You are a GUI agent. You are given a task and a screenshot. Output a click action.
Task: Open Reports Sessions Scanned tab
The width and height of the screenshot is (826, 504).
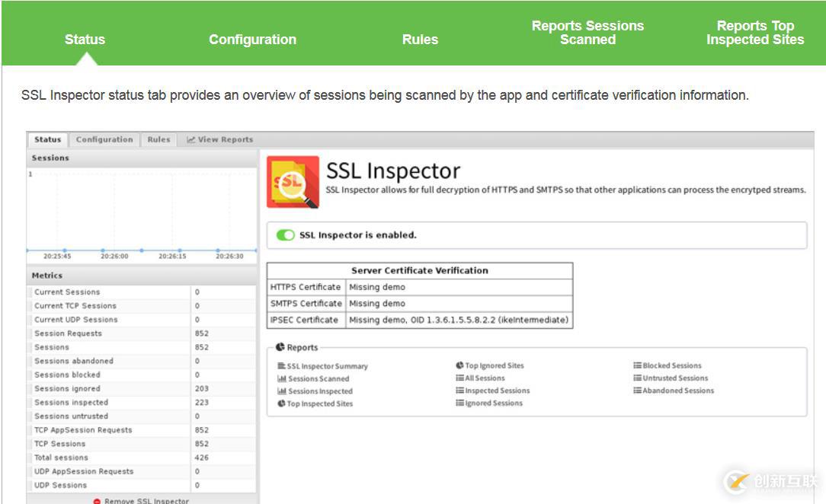click(587, 33)
